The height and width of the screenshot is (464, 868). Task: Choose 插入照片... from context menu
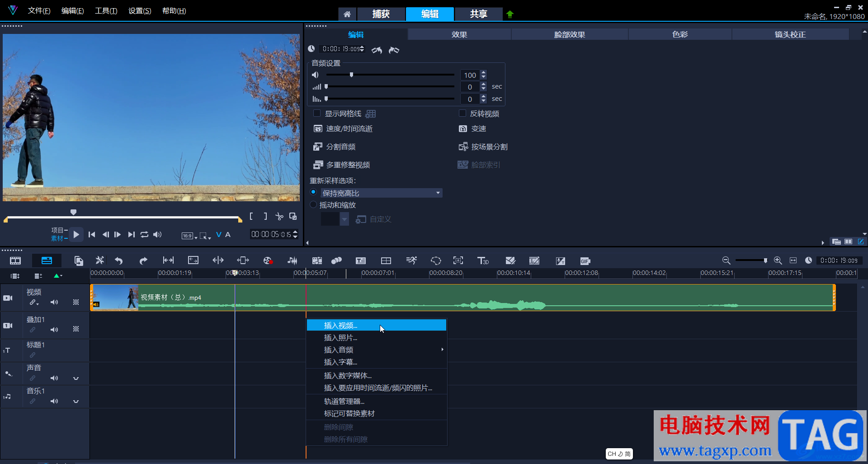pos(377,338)
